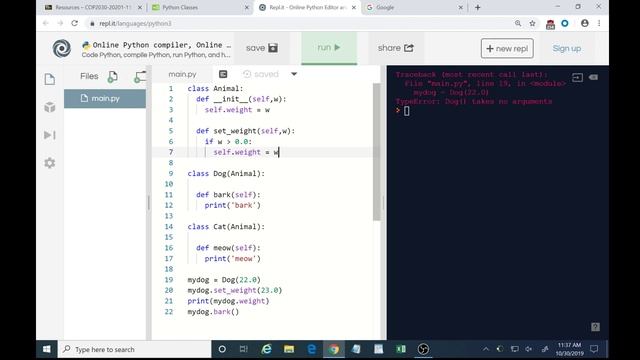
Task: Open the Chrome three-dot menu
Action: pos(599,23)
